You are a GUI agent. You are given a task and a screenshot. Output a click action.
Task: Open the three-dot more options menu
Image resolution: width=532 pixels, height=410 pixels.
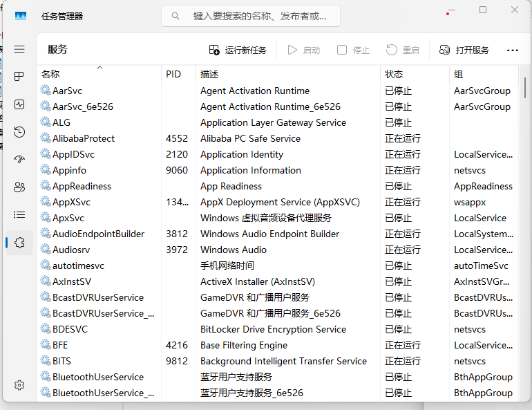513,50
